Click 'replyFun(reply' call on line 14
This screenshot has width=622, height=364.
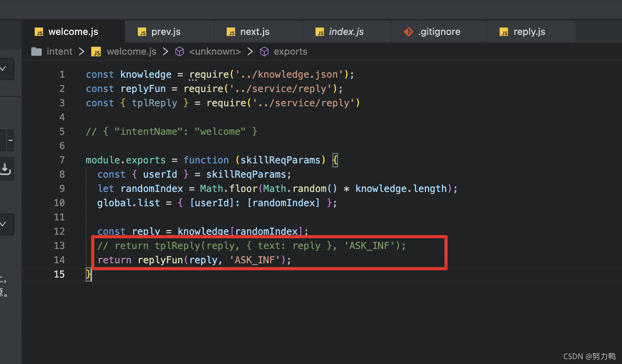click(178, 260)
